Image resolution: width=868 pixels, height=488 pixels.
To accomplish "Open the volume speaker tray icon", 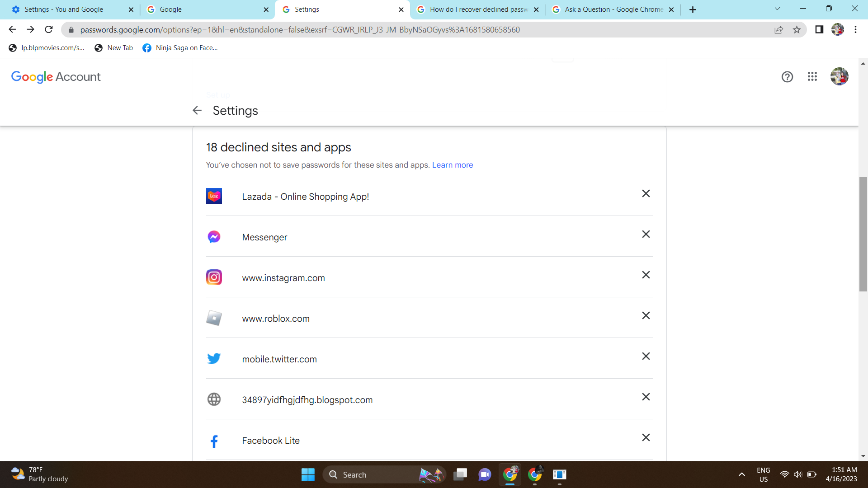I will (798, 474).
